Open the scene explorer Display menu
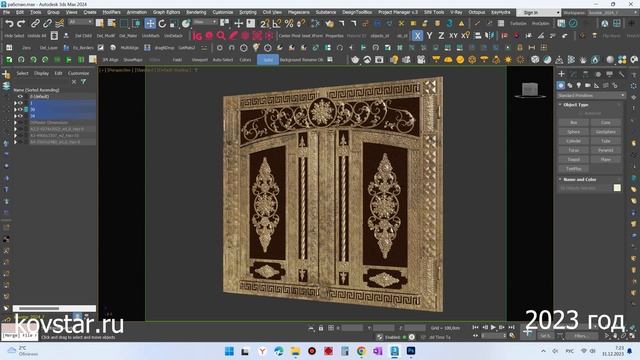 point(41,73)
